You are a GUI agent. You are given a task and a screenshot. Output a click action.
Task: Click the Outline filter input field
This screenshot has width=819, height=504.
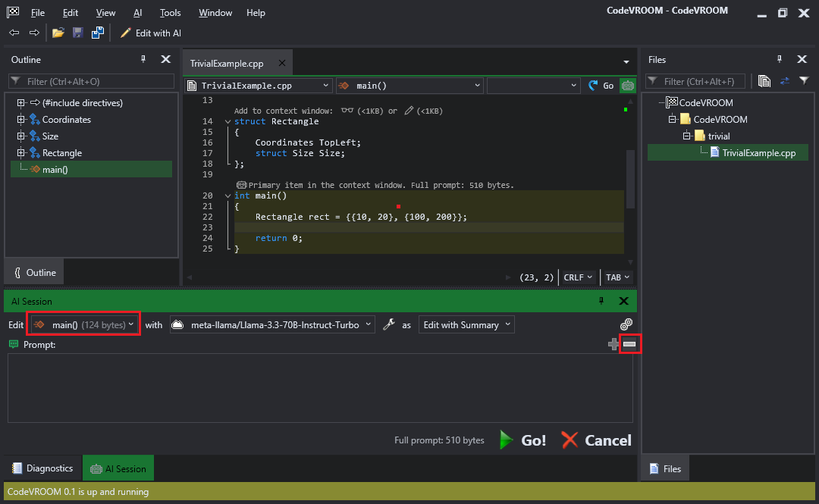click(92, 81)
